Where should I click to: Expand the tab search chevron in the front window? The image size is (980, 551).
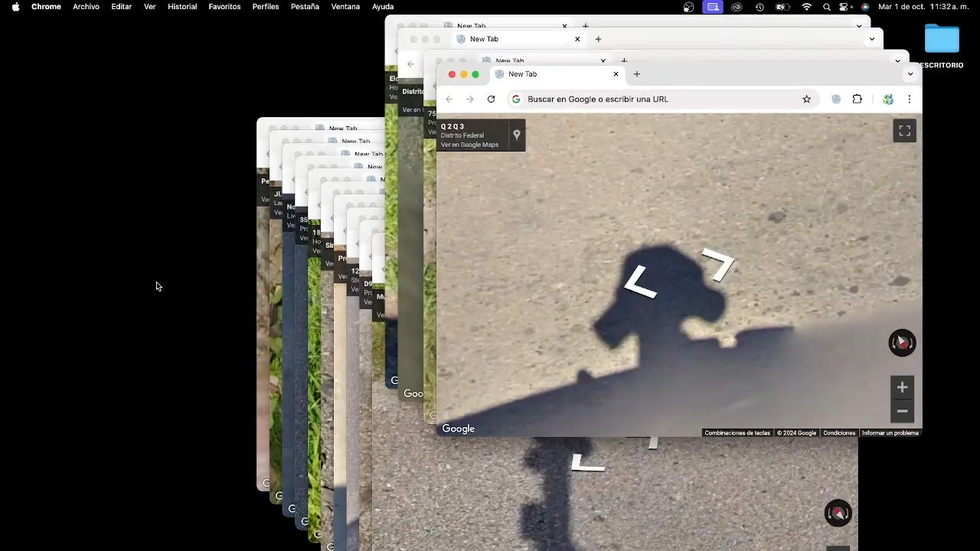(910, 74)
